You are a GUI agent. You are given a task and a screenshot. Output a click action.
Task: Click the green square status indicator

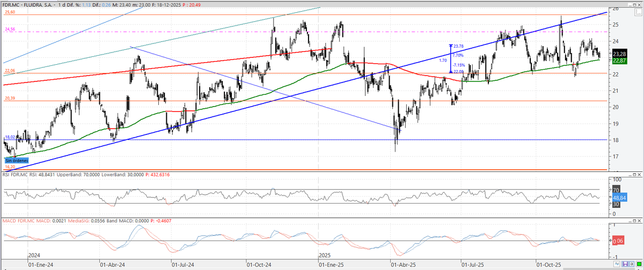coord(639,264)
